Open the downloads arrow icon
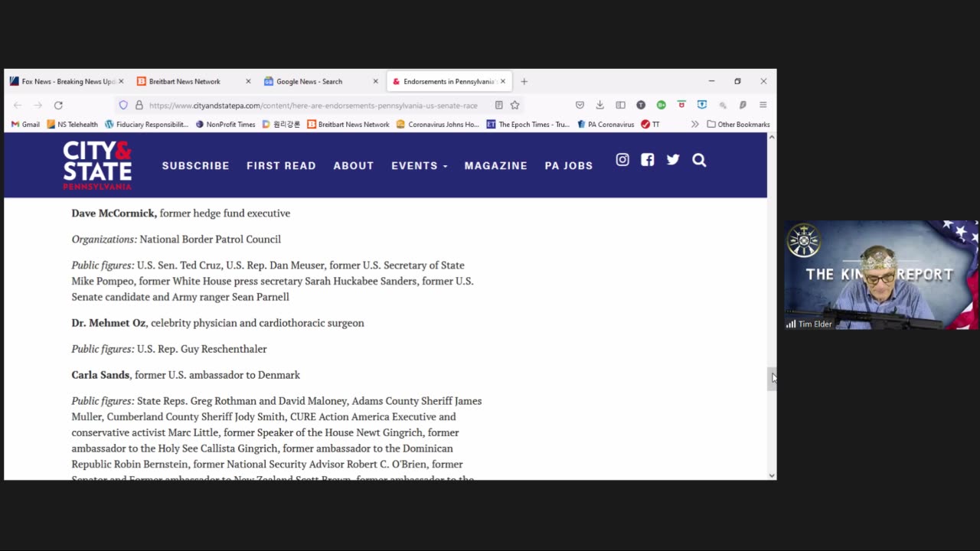The height and width of the screenshot is (551, 980). pos(600,105)
